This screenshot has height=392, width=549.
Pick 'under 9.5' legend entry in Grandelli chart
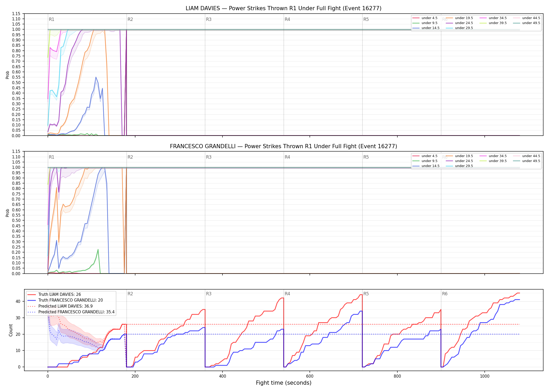pos(425,161)
